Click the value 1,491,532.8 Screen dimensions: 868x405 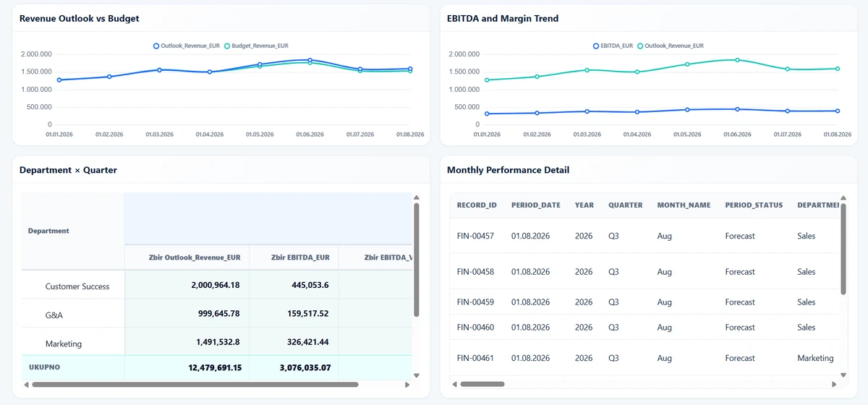[218, 342]
